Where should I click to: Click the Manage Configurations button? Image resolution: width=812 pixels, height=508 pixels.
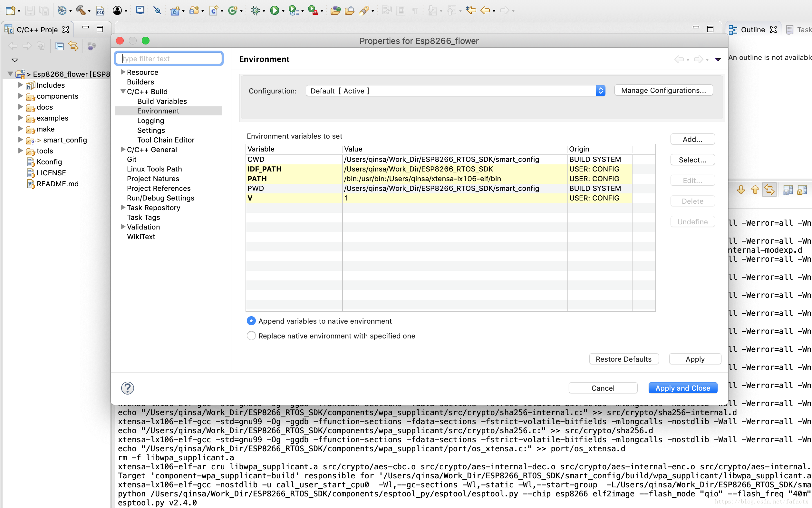pos(663,90)
